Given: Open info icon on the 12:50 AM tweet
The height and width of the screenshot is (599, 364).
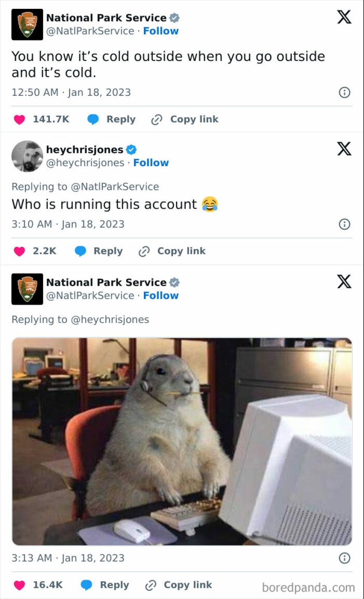Looking at the screenshot, I should point(344,92).
